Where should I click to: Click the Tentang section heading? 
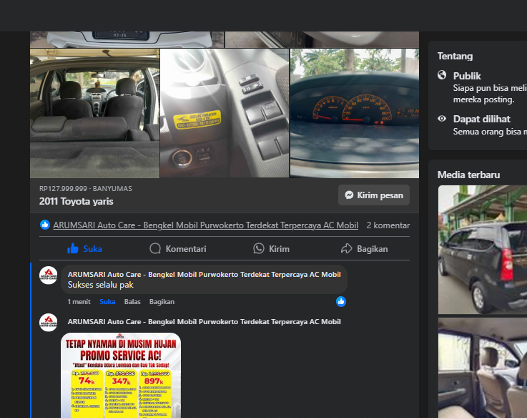coord(455,56)
